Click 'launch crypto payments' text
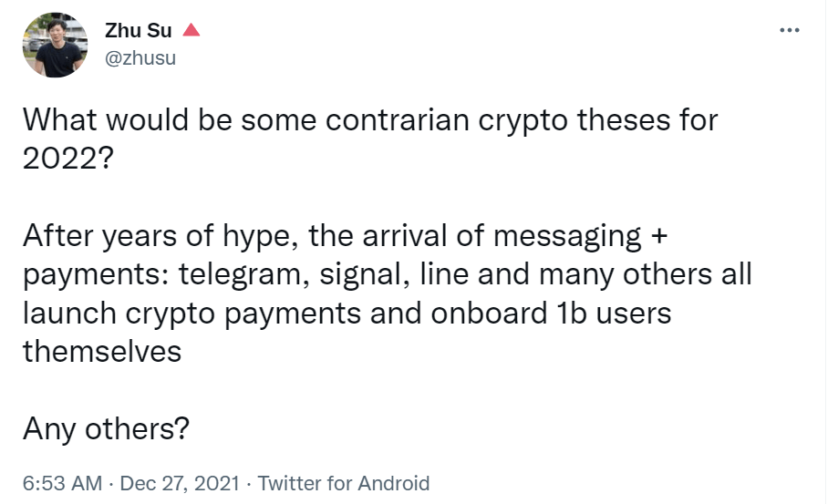Image resolution: width=828 pixels, height=504 pixels. (191, 313)
